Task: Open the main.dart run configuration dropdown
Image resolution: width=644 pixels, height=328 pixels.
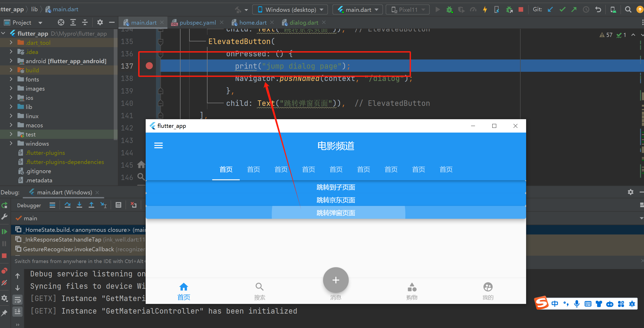Action: pyautogui.click(x=358, y=10)
